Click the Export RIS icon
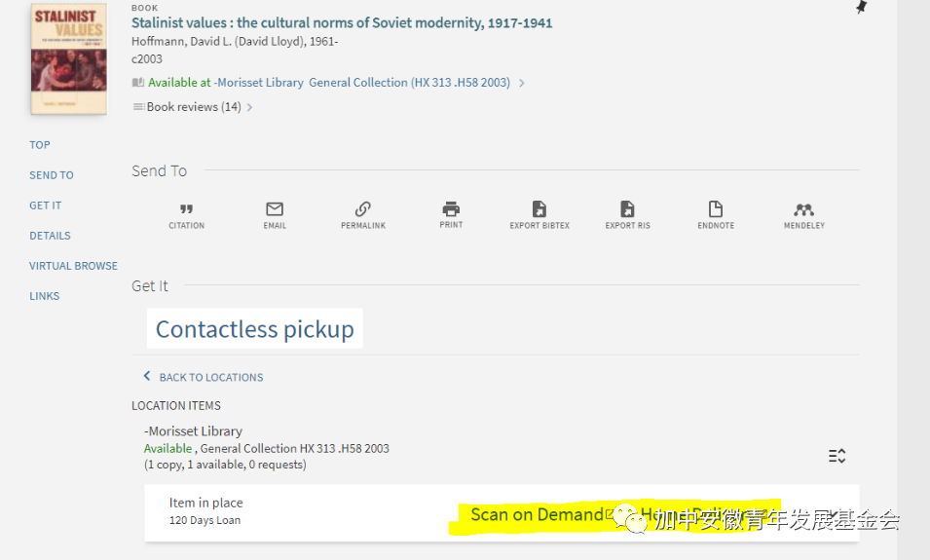Image resolution: width=930 pixels, height=560 pixels. coord(627,209)
